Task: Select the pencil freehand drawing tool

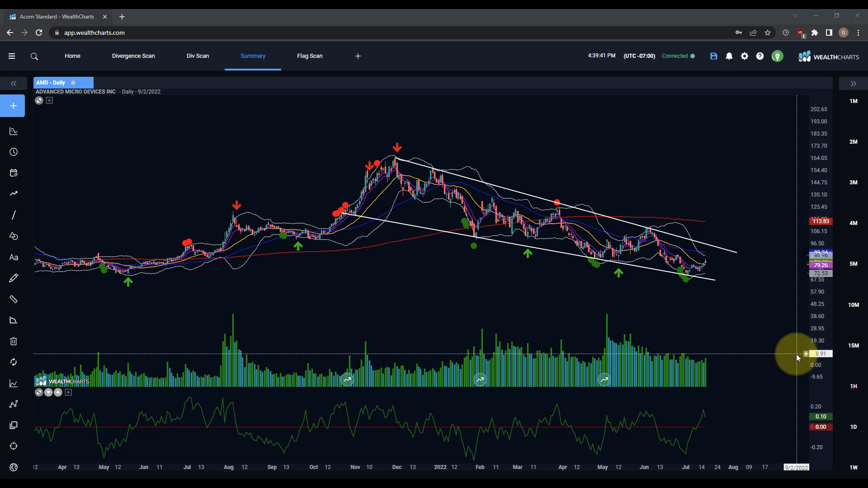Action: click(14, 278)
